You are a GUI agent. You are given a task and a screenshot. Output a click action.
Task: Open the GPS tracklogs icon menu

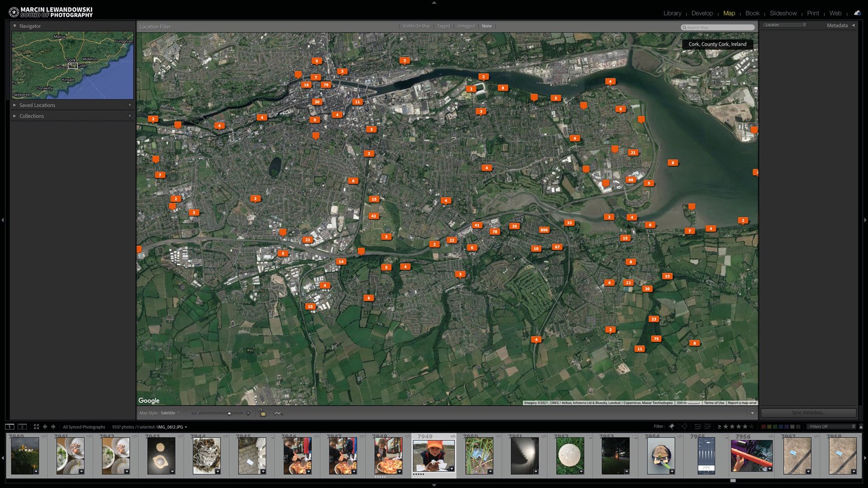point(278,413)
